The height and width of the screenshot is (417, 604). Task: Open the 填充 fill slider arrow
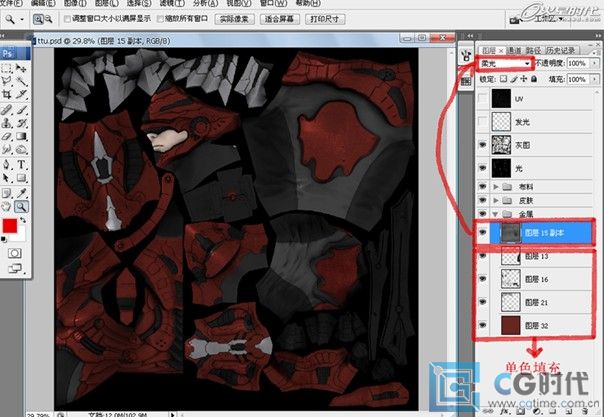[x=594, y=79]
